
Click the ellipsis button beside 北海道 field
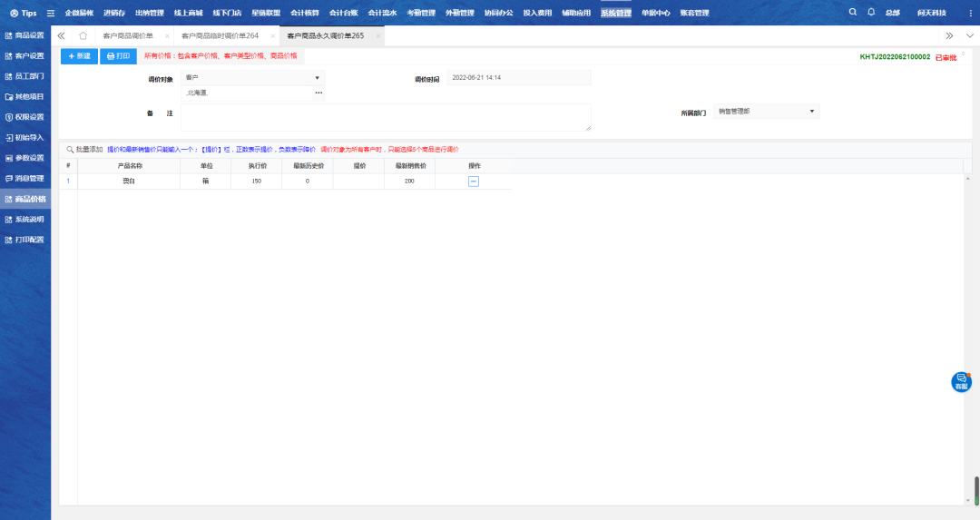click(318, 93)
